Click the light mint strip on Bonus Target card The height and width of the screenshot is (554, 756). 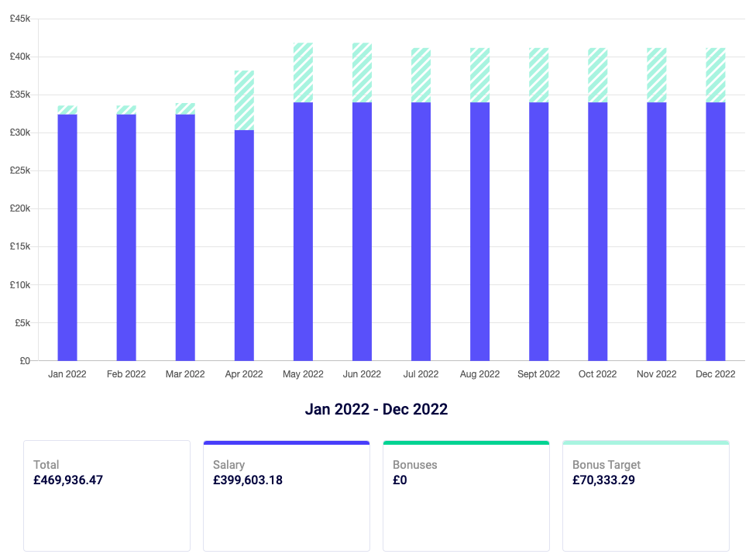(x=645, y=442)
